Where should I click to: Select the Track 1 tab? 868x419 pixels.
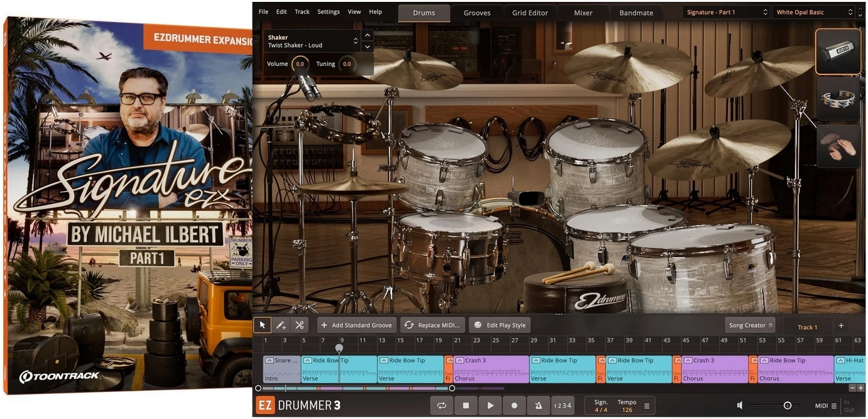[x=807, y=327]
